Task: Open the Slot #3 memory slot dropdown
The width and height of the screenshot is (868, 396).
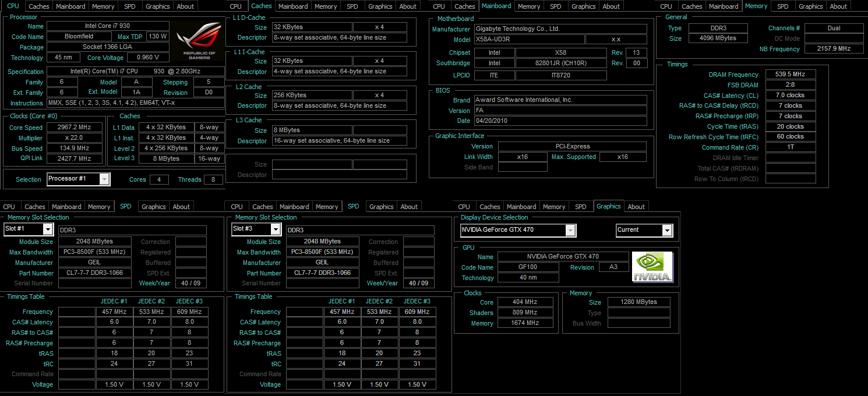Action: [256, 229]
